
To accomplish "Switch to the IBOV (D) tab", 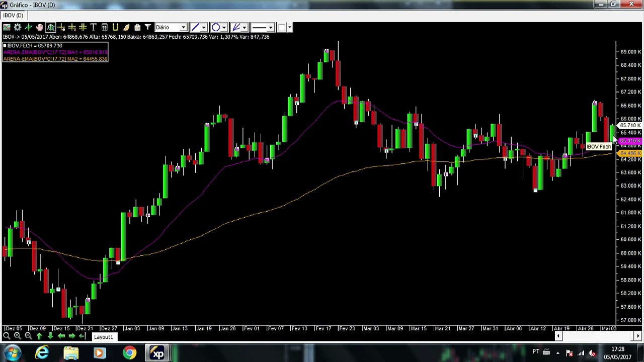I will pos(13,16).
